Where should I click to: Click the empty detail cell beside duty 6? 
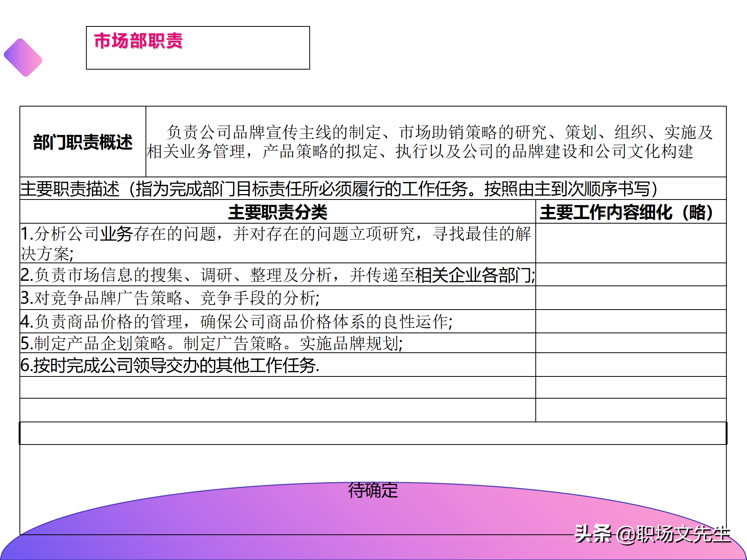[631, 365]
